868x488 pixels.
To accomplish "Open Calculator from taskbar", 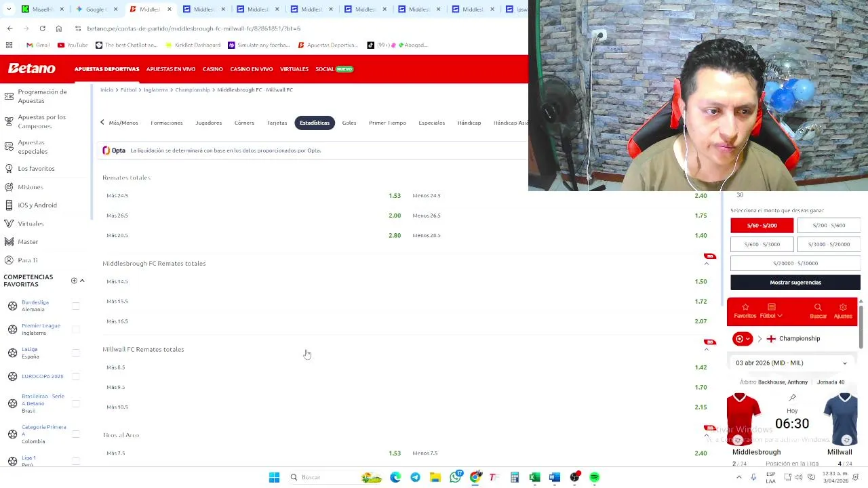I will click(515, 477).
